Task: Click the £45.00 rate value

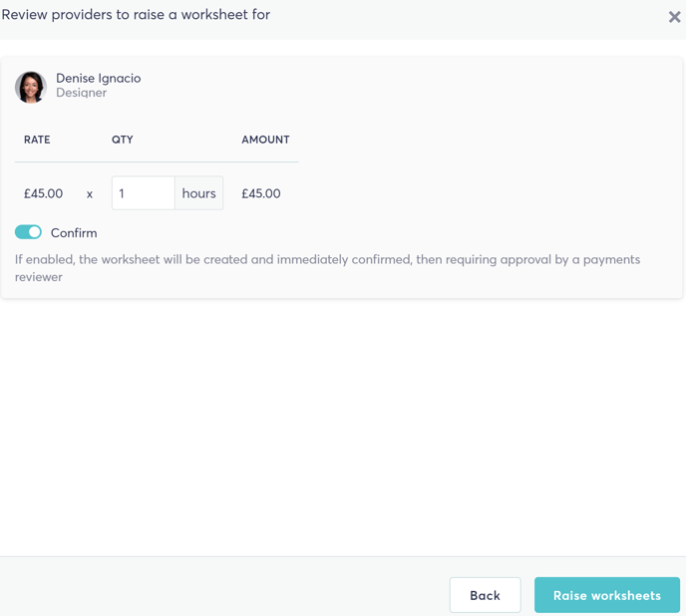Action: [43, 193]
